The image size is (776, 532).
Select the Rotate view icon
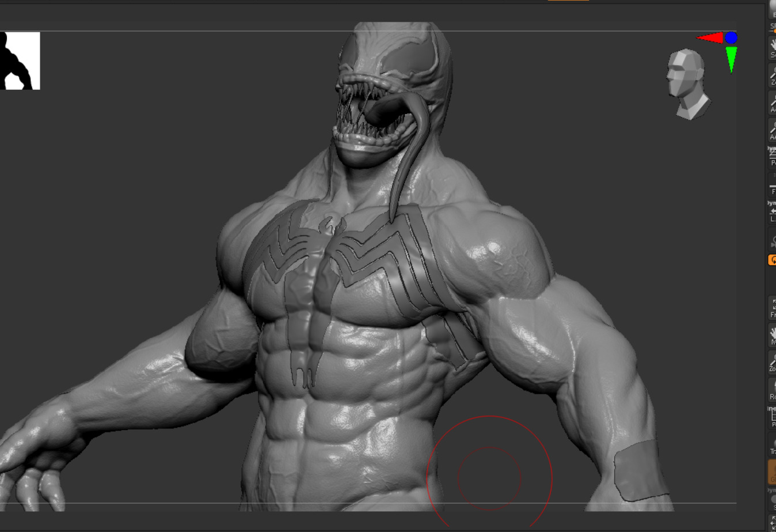click(x=773, y=390)
